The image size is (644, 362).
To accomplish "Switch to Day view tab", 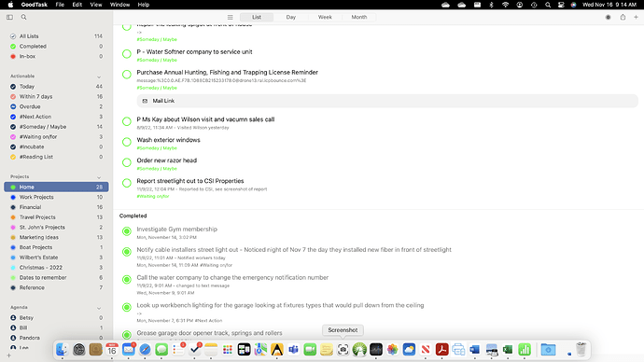I will pyautogui.click(x=291, y=17).
